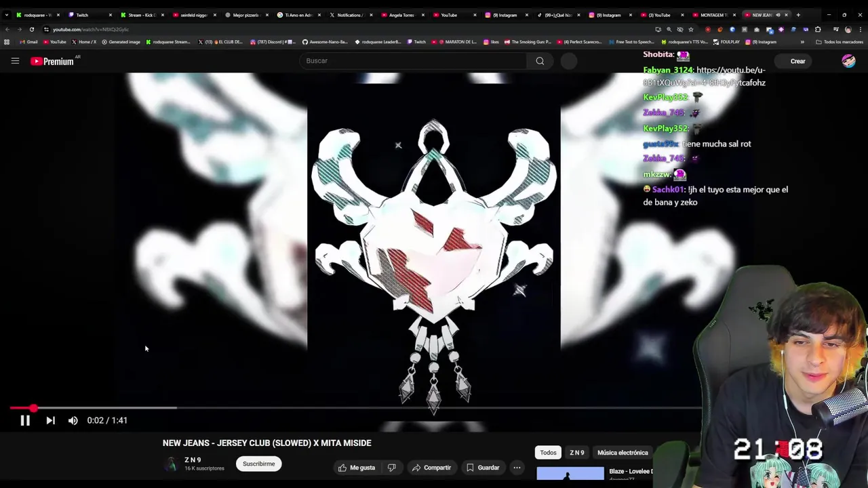
Task: Open a new browser tab
Action: click(x=798, y=15)
